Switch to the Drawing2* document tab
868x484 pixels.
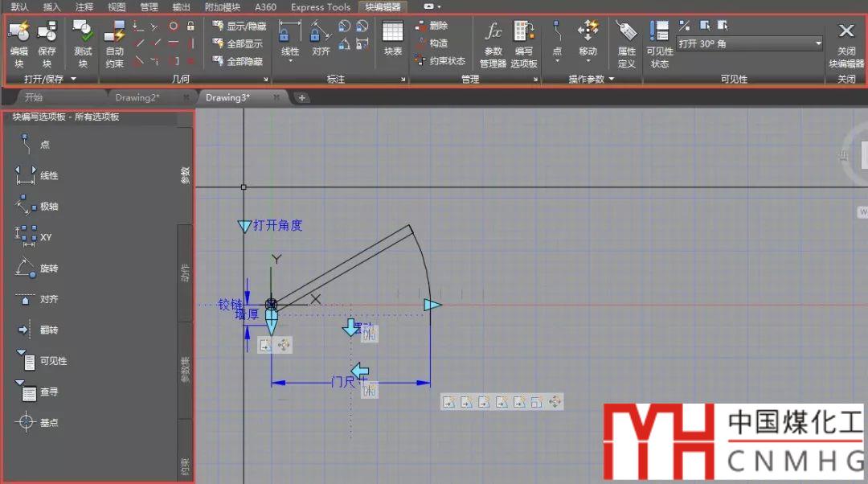(137, 97)
